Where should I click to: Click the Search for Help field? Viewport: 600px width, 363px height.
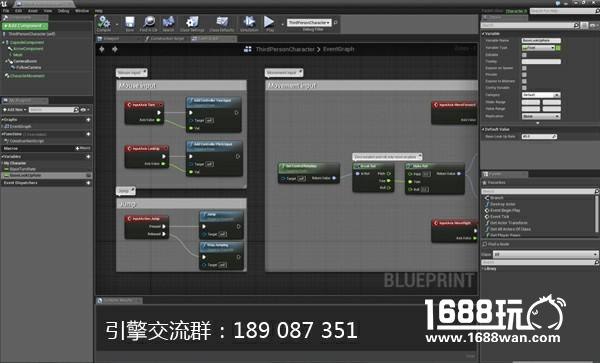click(565, 11)
